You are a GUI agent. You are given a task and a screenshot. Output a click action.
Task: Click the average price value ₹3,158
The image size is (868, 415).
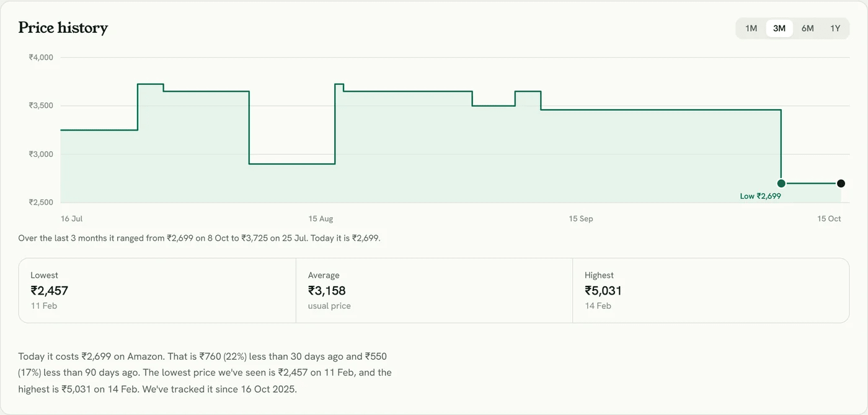(x=327, y=290)
